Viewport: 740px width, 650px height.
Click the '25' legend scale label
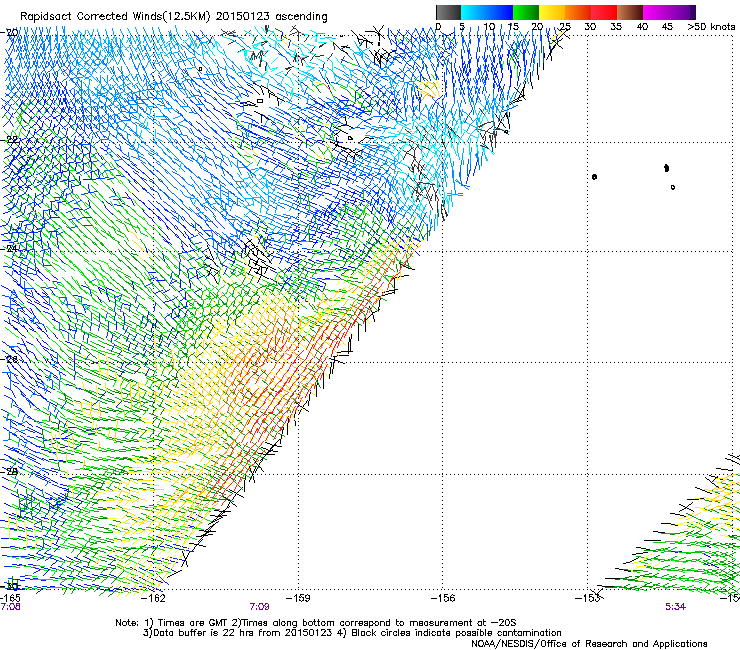(565, 27)
